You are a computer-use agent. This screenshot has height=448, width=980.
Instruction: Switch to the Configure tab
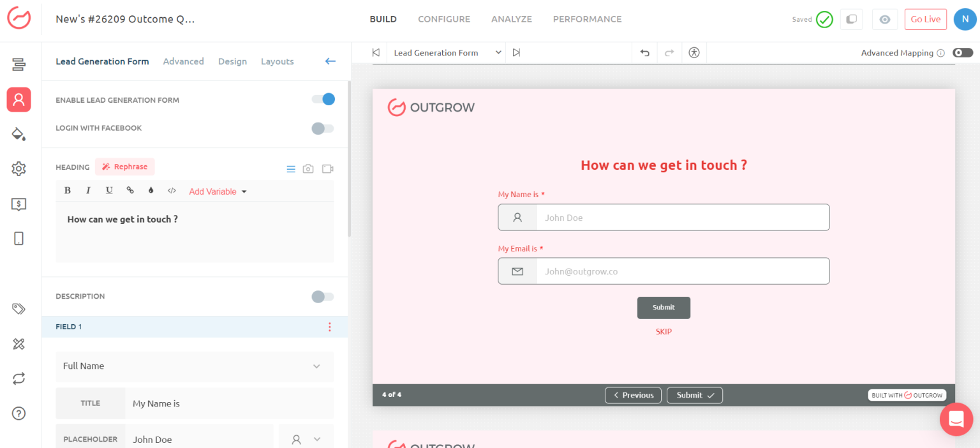(x=443, y=19)
